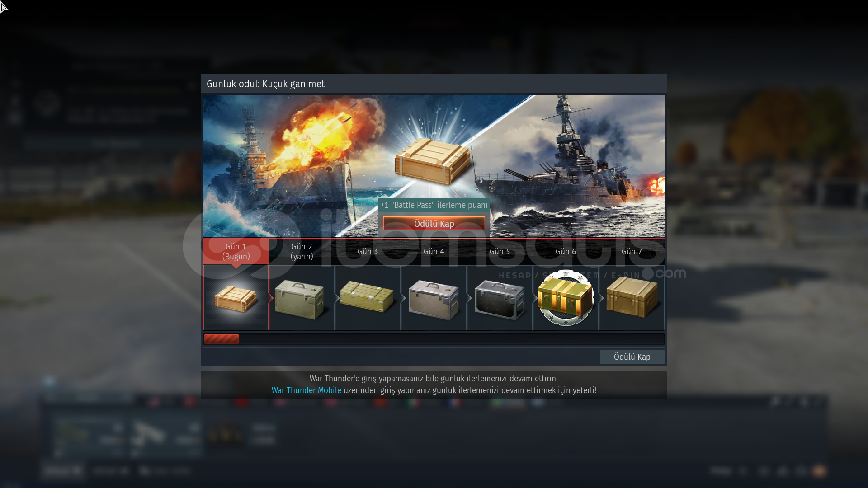Screen dimensions: 868x488
Task: Click the Battle Pass progress point label
Action: (434, 205)
